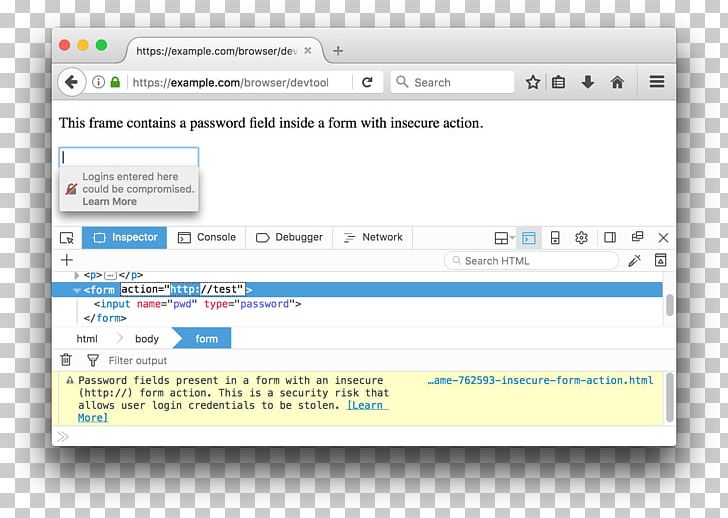The height and width of the screenshot is (518, 728).
Task: Open the downloads arrow icon
Action: 587,82
